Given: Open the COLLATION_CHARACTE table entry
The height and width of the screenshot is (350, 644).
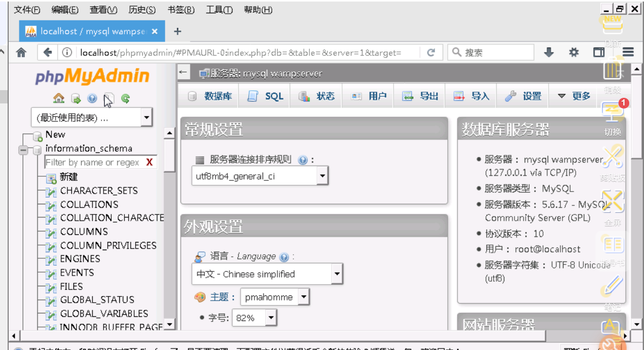Looking at the screenshot, I should (112, 218).
